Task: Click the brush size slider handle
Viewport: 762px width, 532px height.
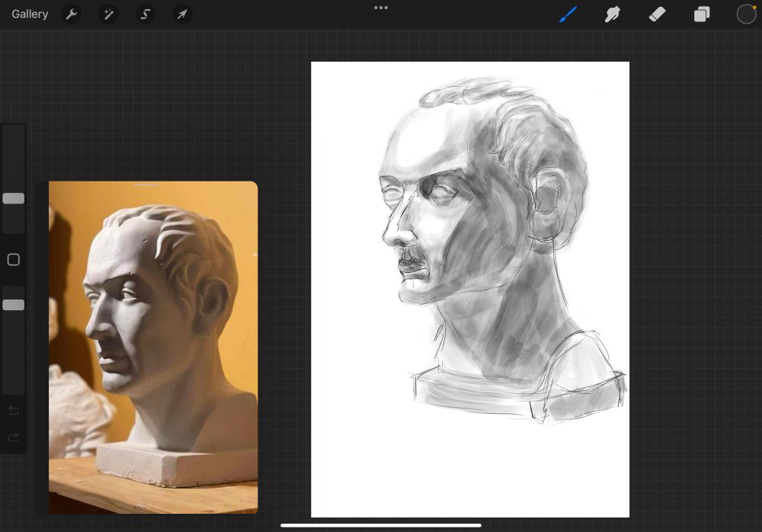Action: pyautogui.click(x=14, y=198)
